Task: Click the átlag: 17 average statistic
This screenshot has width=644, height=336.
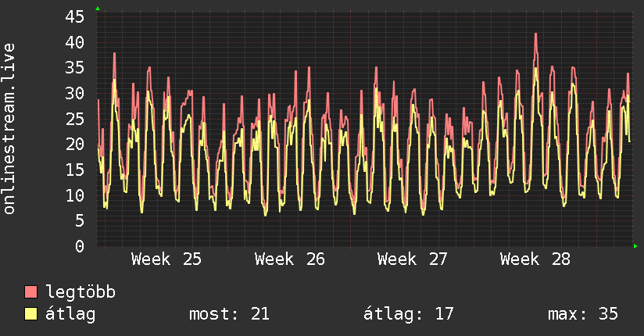Action: pyautogui.click(x=409, y=314)
